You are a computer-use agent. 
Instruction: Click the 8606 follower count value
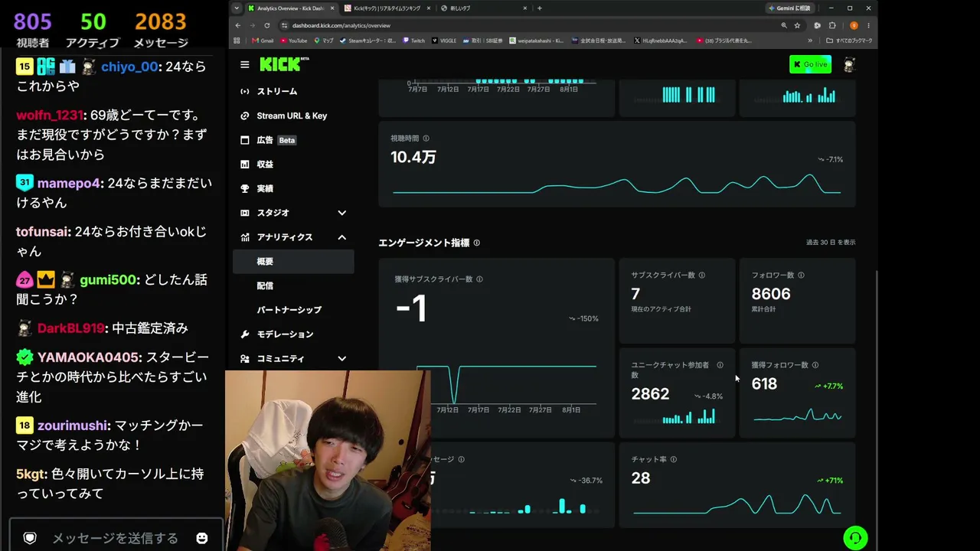[771, 294]
